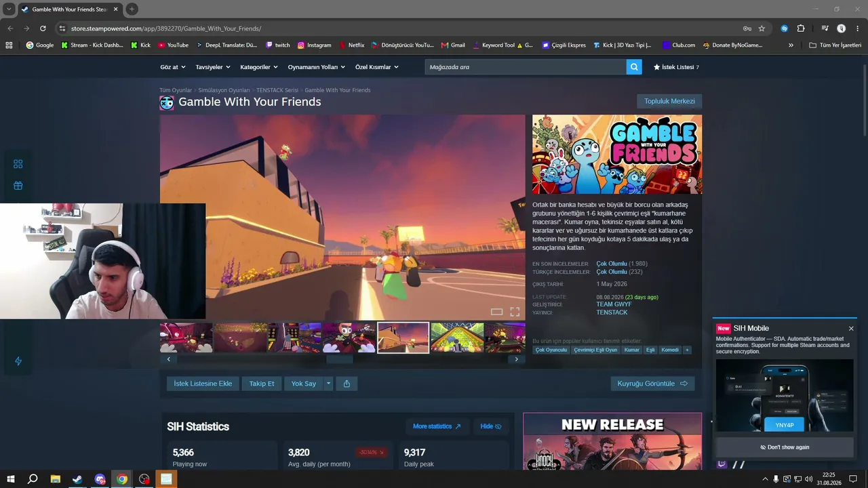The width and height of the screenshot is (868, 488).
Task: Open Steam from the Windows taskbar
Action: pyautogui.click(x=77, y=479)
